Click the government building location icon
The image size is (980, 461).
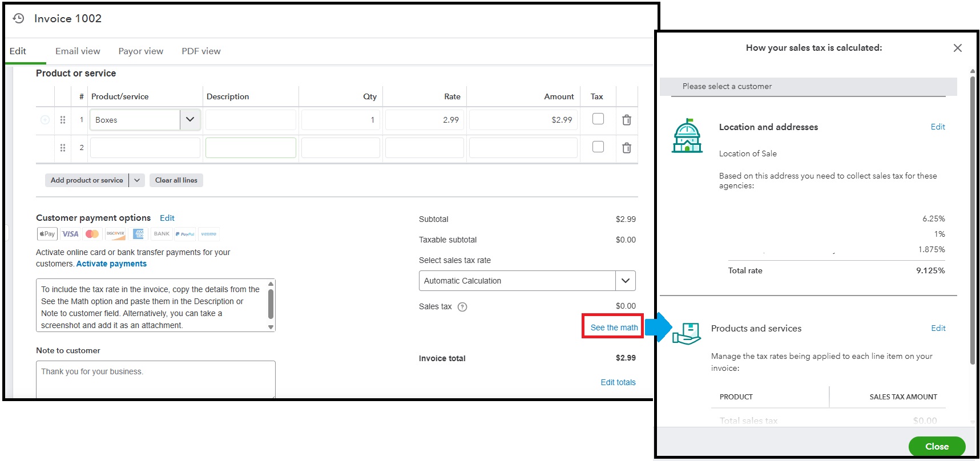(687, 136)
